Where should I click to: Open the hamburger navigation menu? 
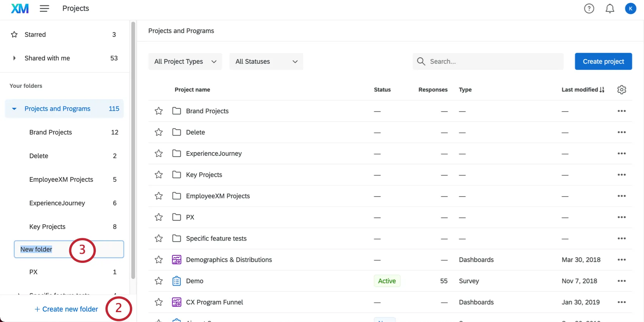(x=44, y=8)
